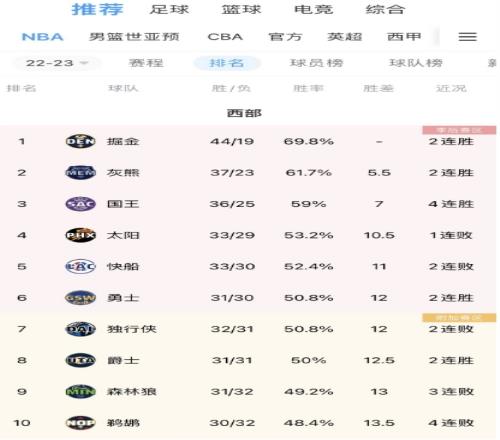Click the 37/23 record cell
500x440 pixels.
coord(232,173)
